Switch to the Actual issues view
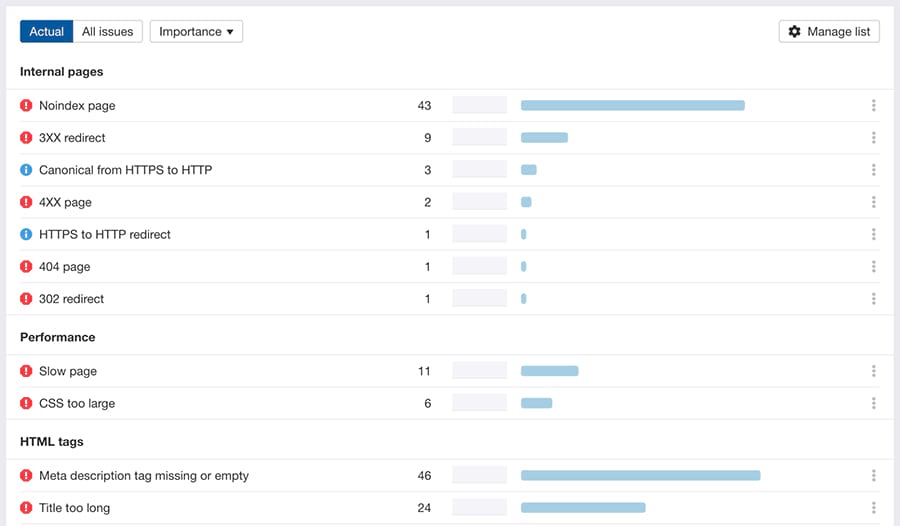 click(46, 32)
